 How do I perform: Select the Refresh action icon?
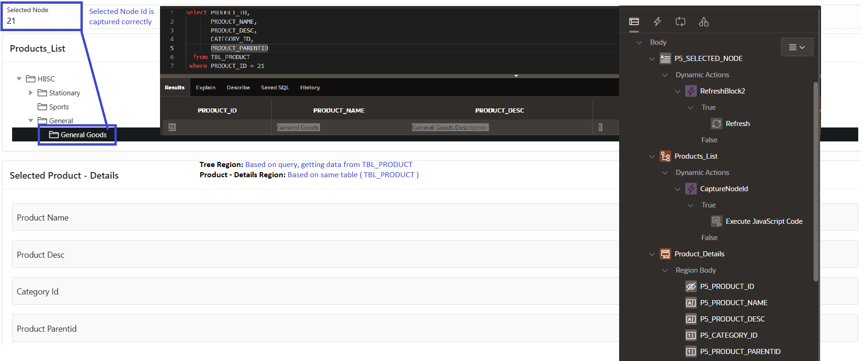click(x=716, y=124)
